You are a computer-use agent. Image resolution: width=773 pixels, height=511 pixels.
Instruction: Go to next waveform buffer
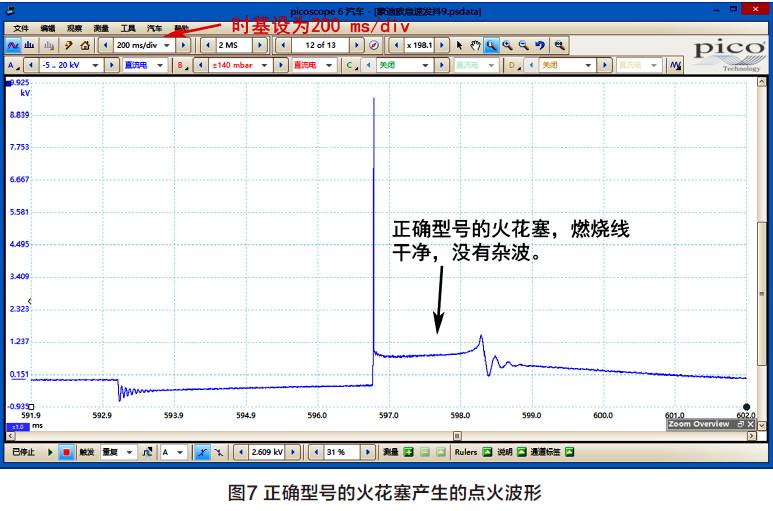click(357, 45)
